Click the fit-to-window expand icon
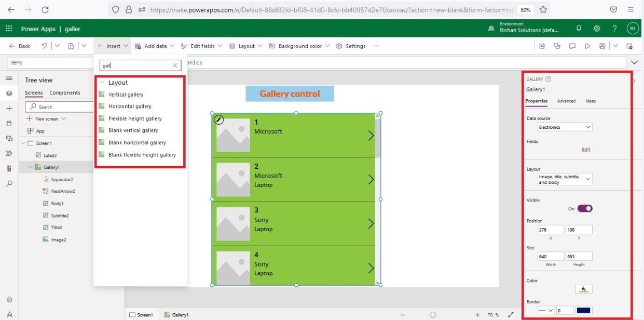The height and width of the screenshot is (320, 644). [x=511, y=315]
